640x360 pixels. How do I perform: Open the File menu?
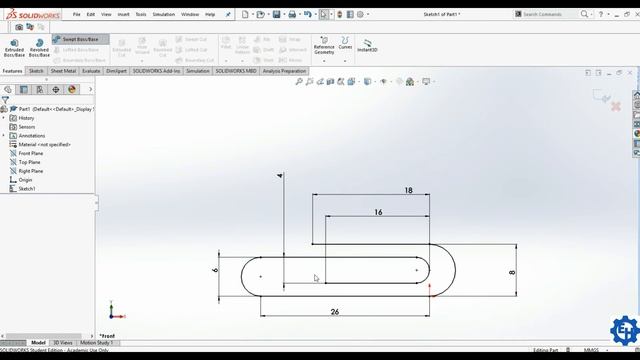pos(76,14)
